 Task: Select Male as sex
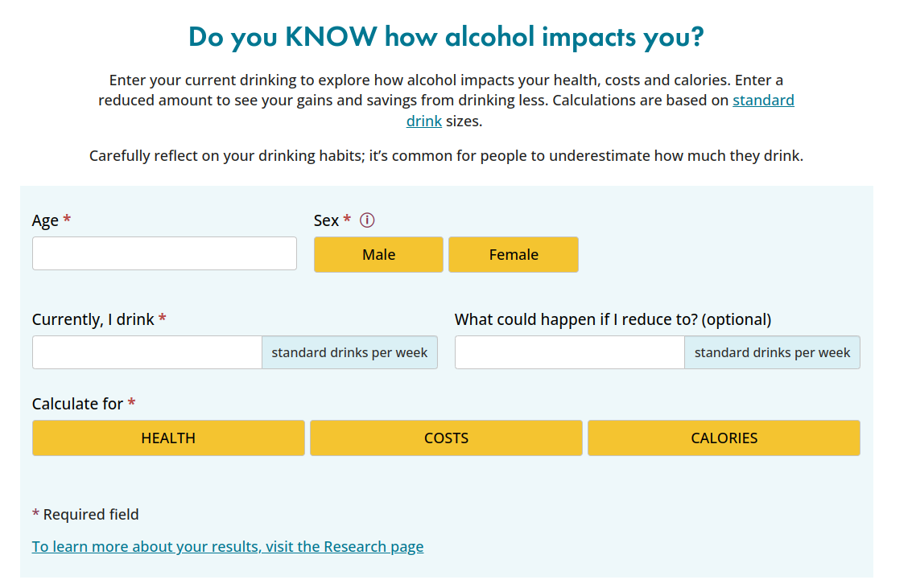pos(378,254)
